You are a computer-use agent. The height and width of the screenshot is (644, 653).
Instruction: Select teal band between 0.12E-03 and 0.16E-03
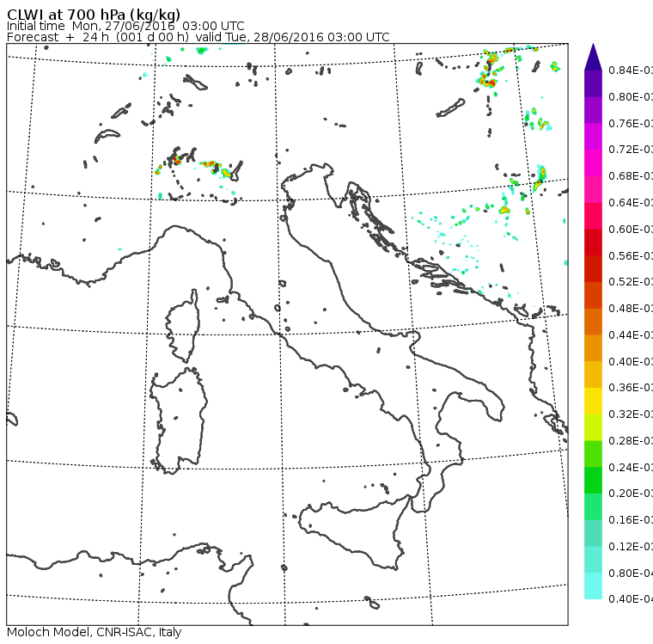tap(593, 534)
